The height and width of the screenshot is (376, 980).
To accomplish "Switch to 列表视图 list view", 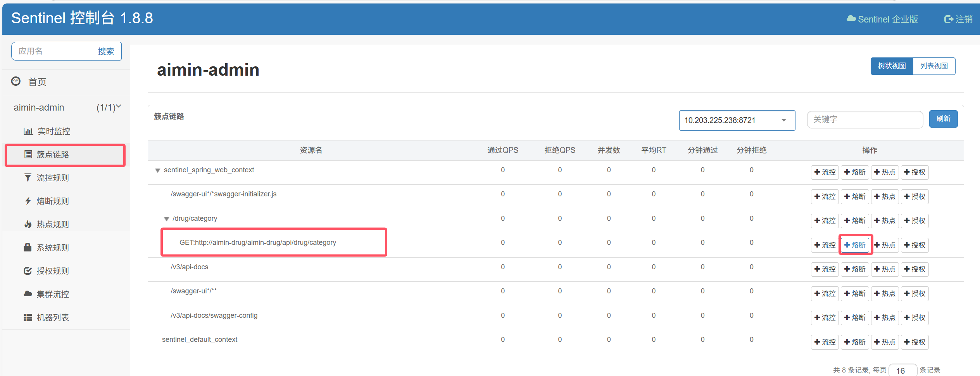I will point(933,66).
